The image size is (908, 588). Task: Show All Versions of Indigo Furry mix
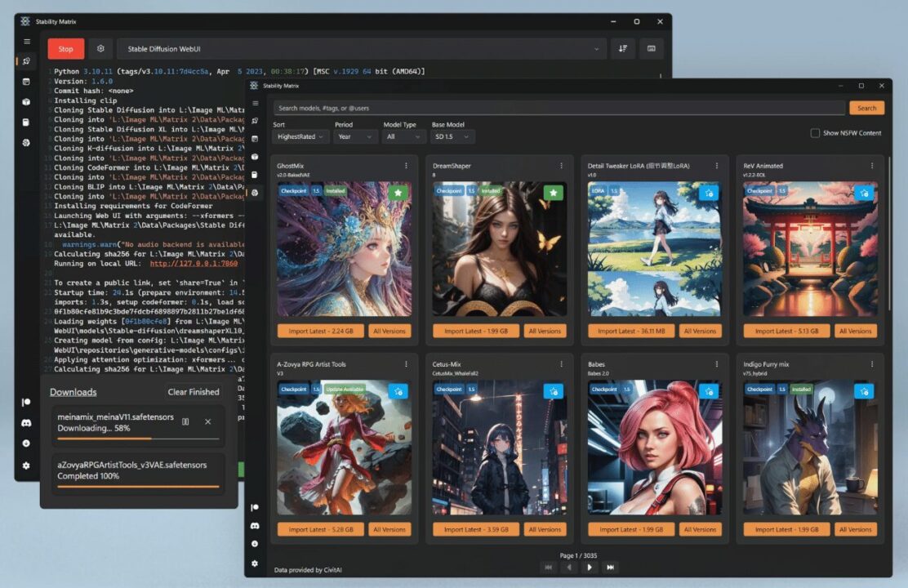coord(855,529)
